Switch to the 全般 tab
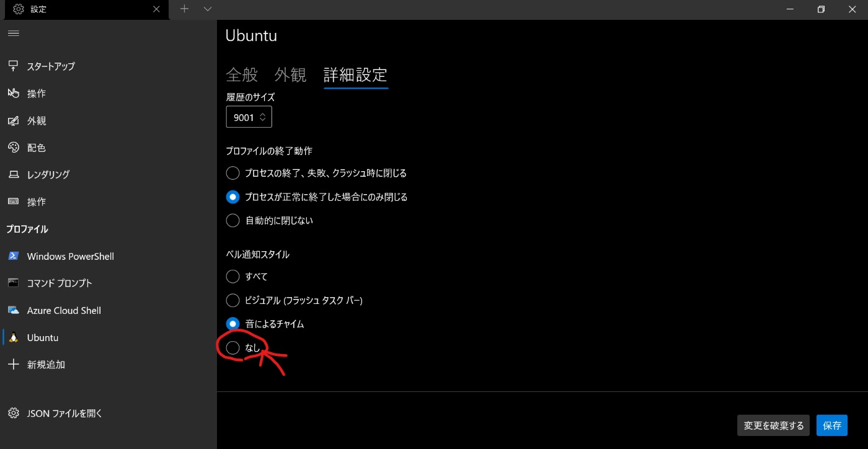The height and width of the screenshot is (449, 868). 242,75
